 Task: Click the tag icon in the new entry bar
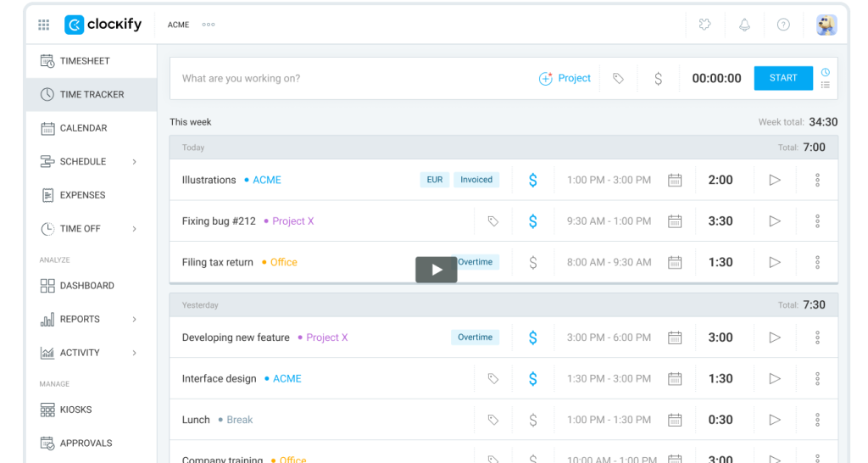pos(618,79)
